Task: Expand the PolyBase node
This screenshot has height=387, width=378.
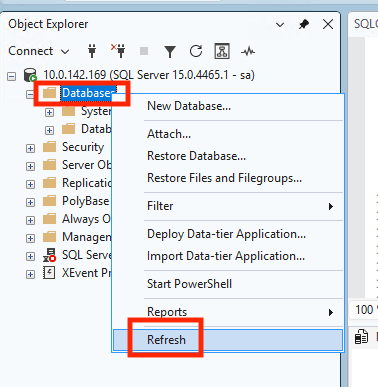Action: pos(30,202)
